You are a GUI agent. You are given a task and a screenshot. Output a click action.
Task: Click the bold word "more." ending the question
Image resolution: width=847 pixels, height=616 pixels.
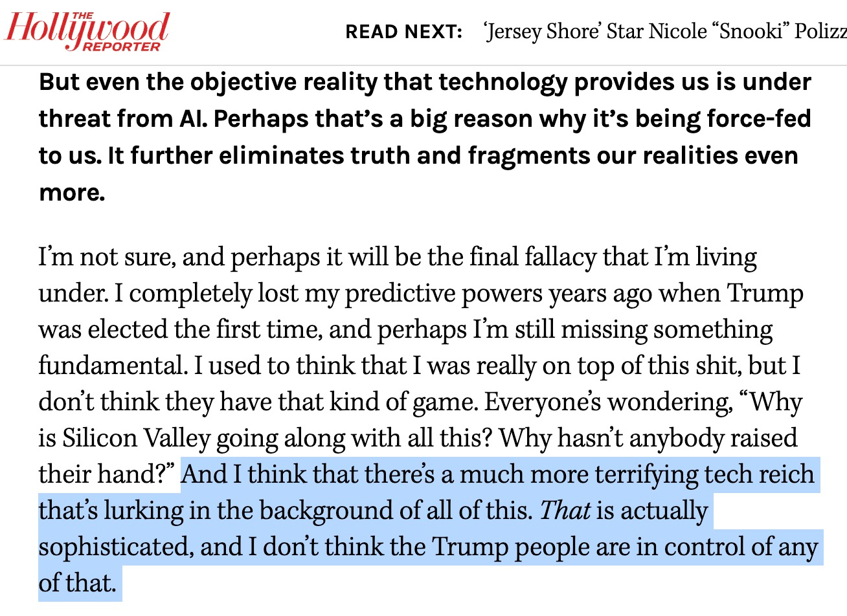coord(72,192)
